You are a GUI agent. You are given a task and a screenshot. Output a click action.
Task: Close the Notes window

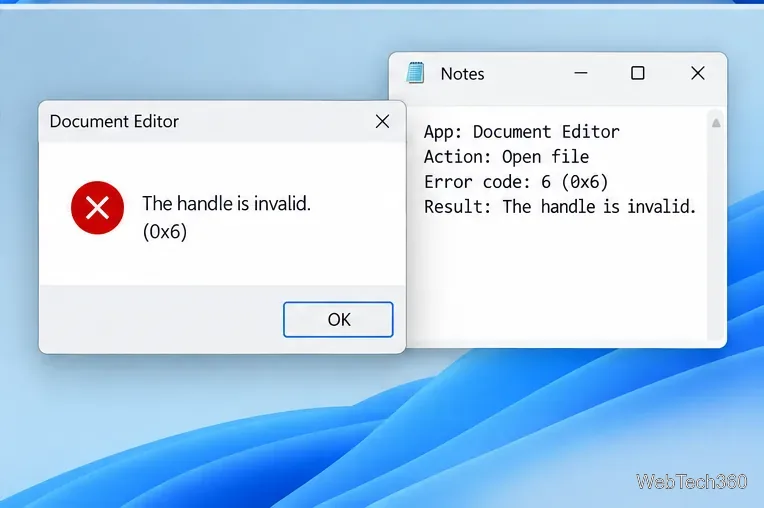coord(698,73)
